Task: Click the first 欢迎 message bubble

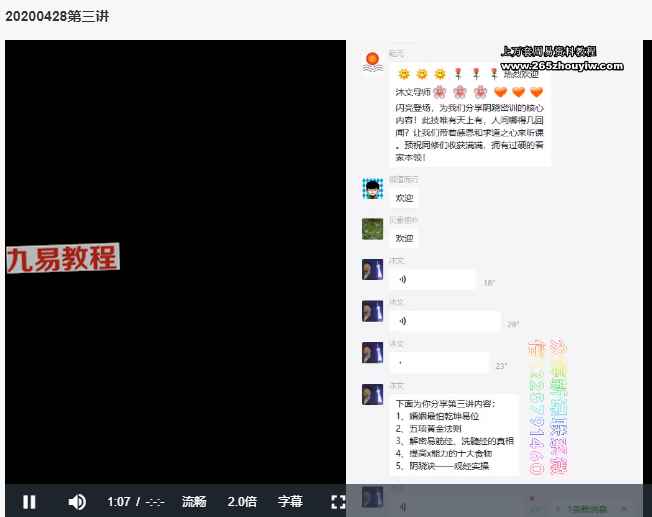Action: point(404,198)
